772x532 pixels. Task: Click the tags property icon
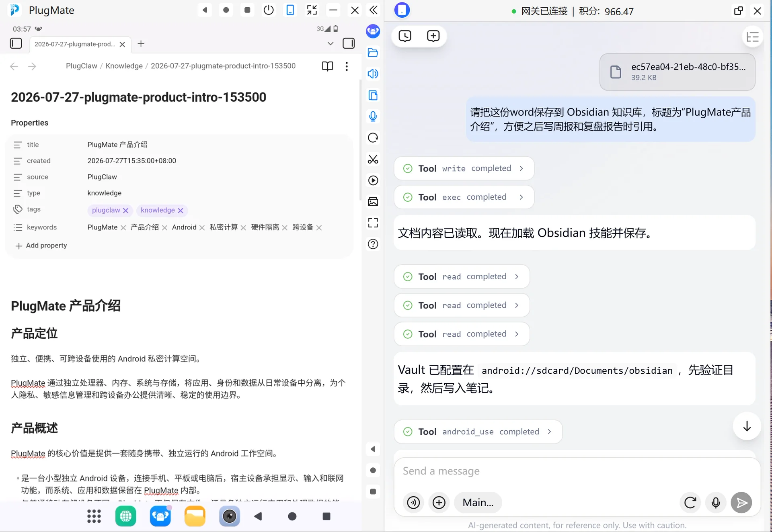[18, 209]
